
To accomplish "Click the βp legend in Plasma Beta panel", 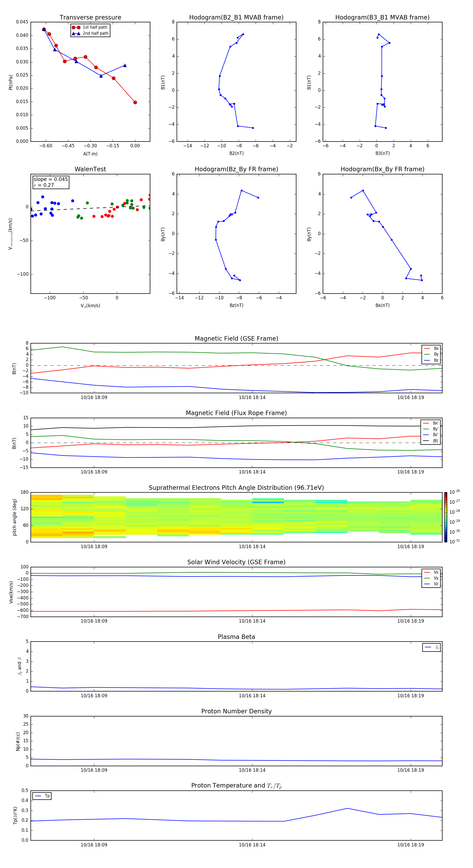I will point(431,647).
